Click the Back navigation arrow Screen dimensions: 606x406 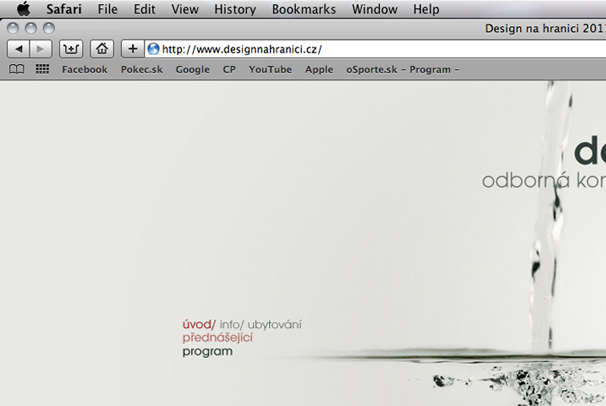point(19,48)
